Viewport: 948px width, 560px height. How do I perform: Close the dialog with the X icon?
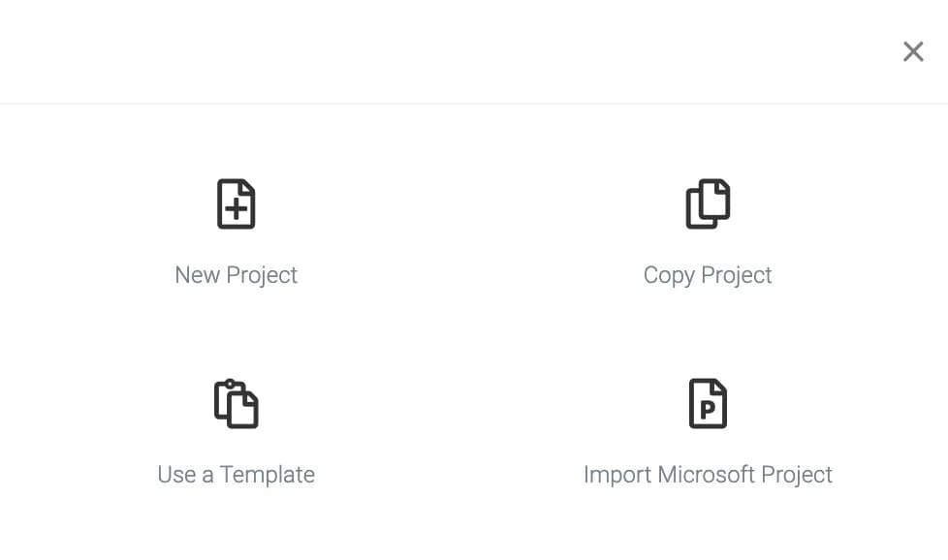click(x=913, y=51)
